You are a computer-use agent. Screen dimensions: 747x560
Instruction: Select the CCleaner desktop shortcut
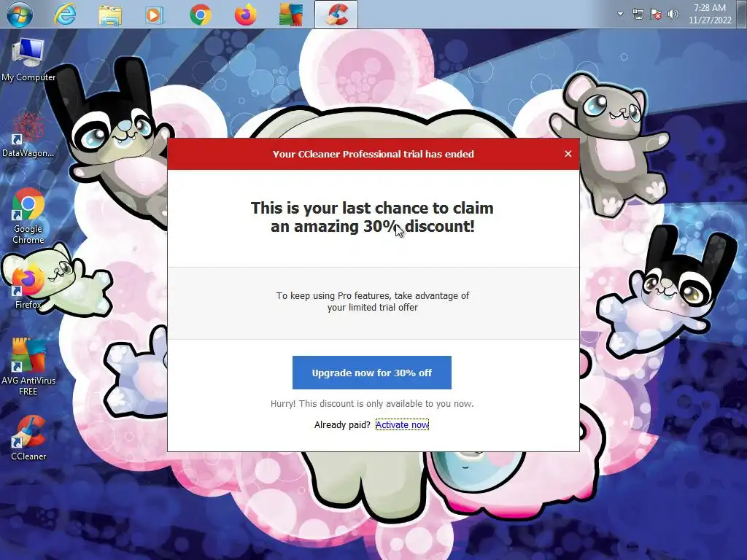click(28, 438)
